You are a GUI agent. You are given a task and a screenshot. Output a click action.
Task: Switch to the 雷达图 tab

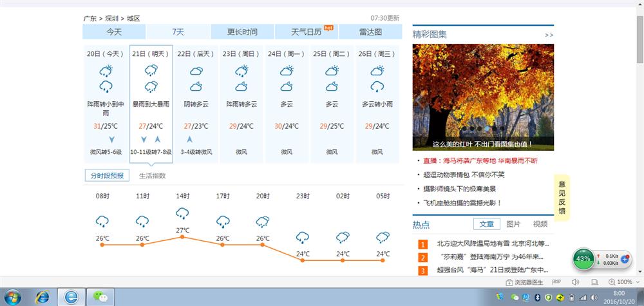(370, 32)
